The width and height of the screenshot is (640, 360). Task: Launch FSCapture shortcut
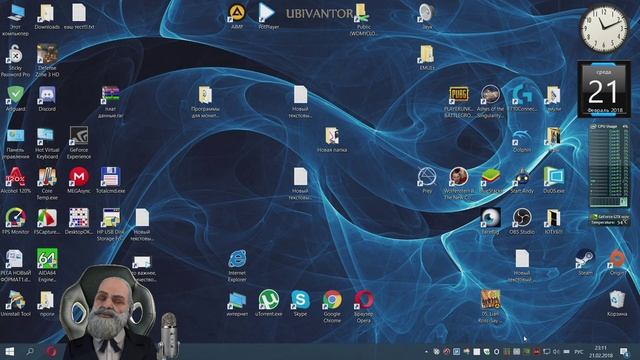[x=47, y=221]
